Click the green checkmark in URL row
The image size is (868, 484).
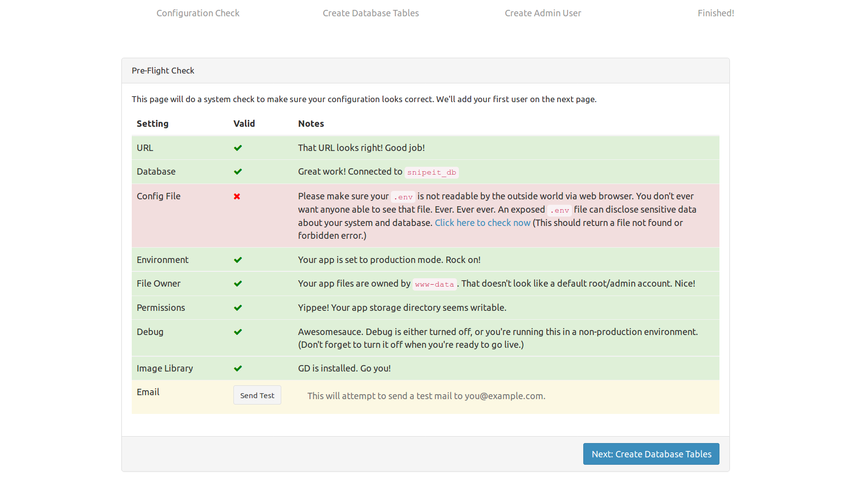(238, 148)
